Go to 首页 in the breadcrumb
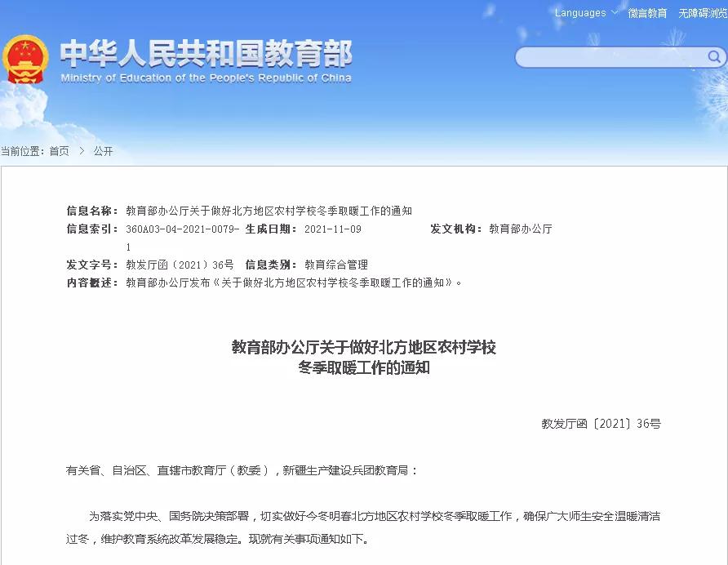 [x=59, y=151]
